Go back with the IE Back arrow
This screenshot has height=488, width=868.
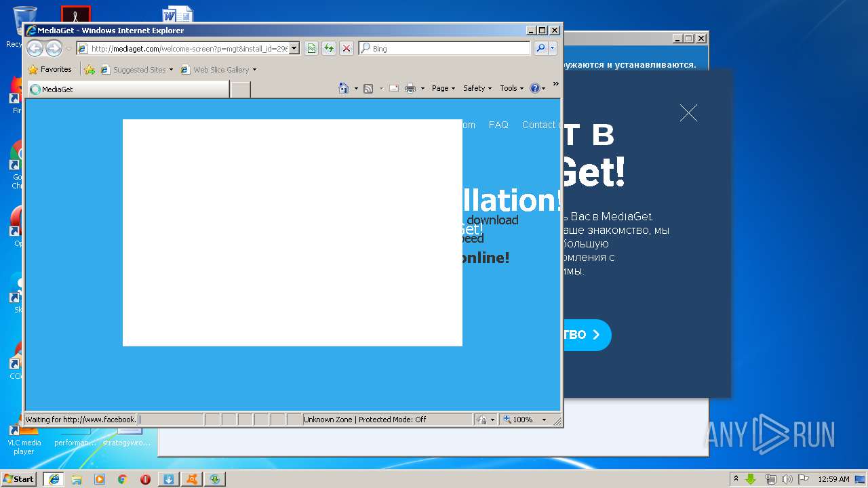coord(35,48)
